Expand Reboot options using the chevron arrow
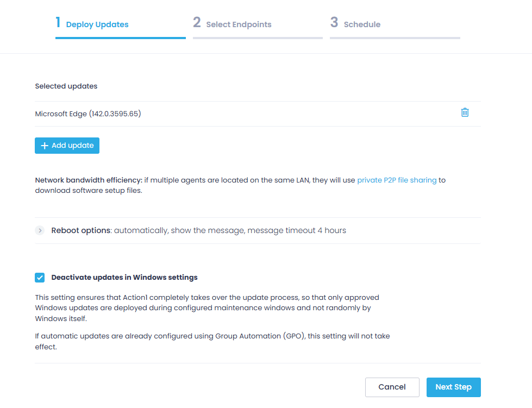The height and width of the screenshot is (408, 532). coord(40,230)
